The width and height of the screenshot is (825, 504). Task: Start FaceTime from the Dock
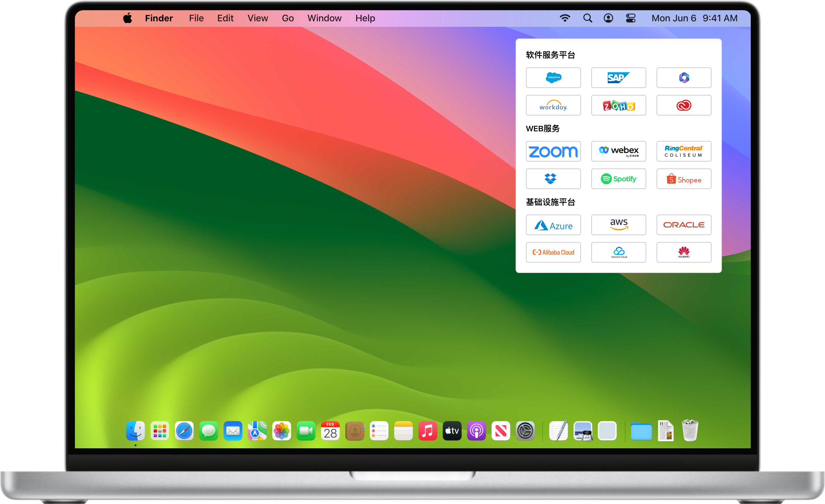coord(306,431)
